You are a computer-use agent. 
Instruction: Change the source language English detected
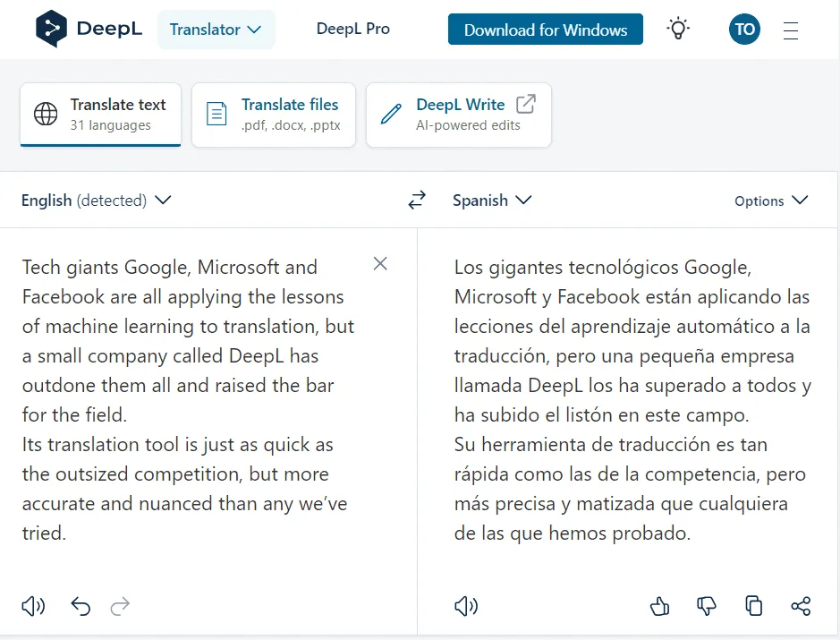pos(97,200)
